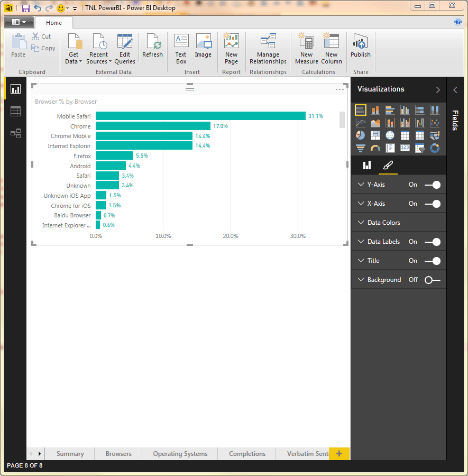
Task: Select the filled map visualization
Action: pyautogui.click(x=435, y=135)
